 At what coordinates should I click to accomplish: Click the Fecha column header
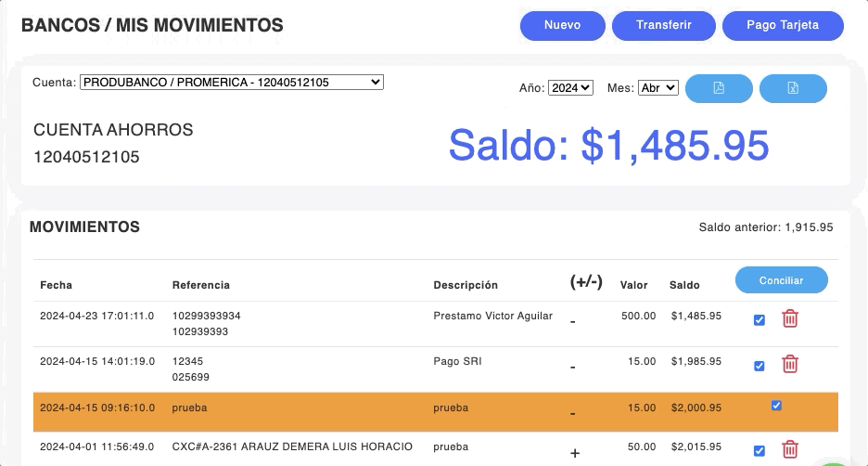[56, 285]
